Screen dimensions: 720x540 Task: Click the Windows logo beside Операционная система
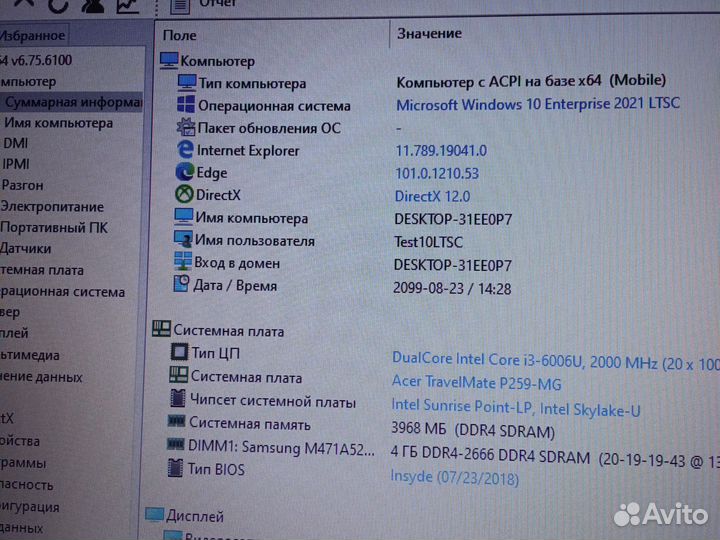point(186,105)
